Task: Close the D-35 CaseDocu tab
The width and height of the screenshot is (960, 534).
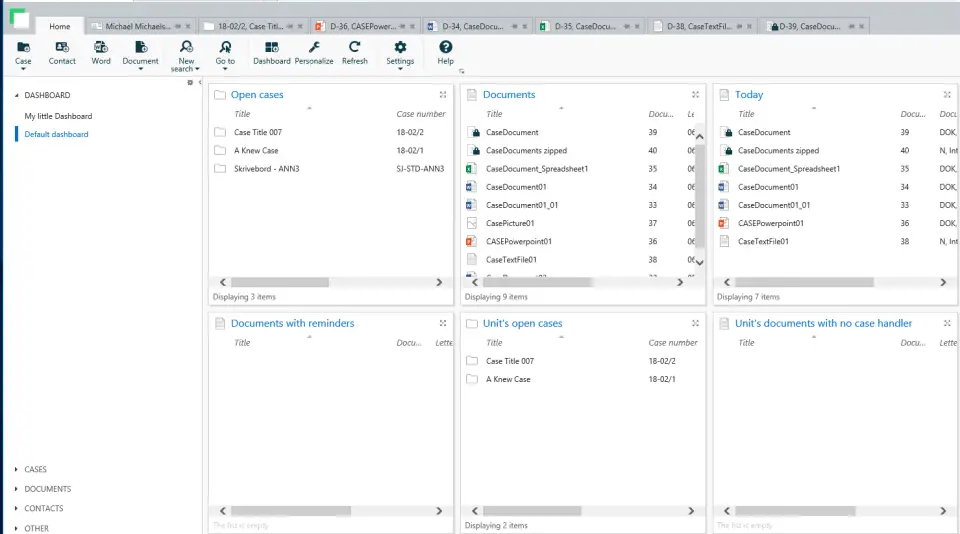Action: click(637, 26)
